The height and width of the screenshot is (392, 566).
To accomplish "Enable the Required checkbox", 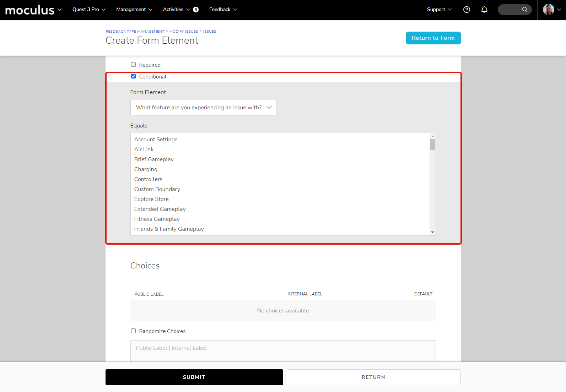I will point(133,65).
